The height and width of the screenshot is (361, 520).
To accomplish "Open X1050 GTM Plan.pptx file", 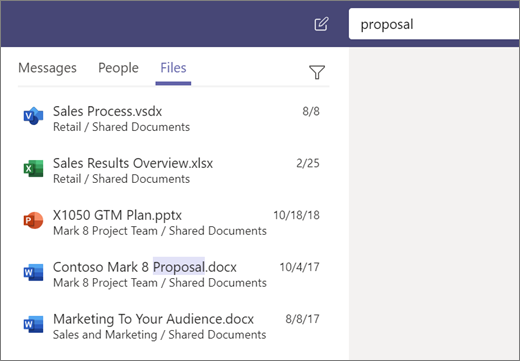I will pyautogui.click(x=117, y=215).
